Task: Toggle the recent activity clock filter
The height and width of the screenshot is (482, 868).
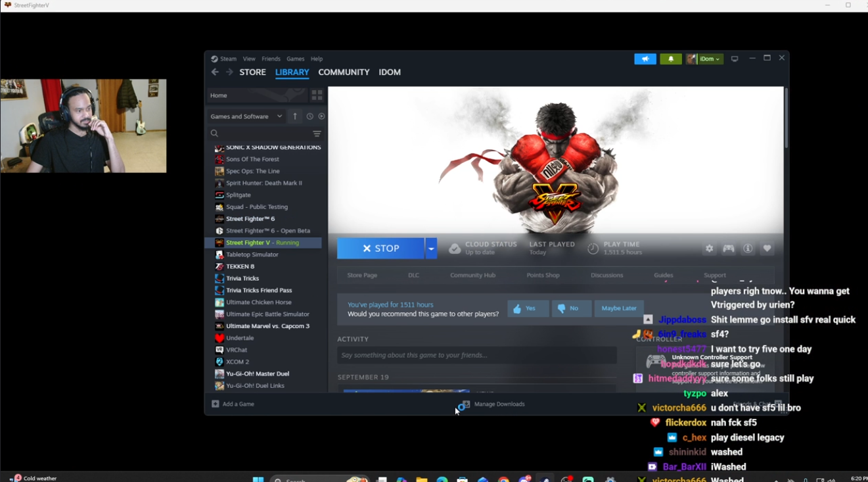Action: (310, 116)
